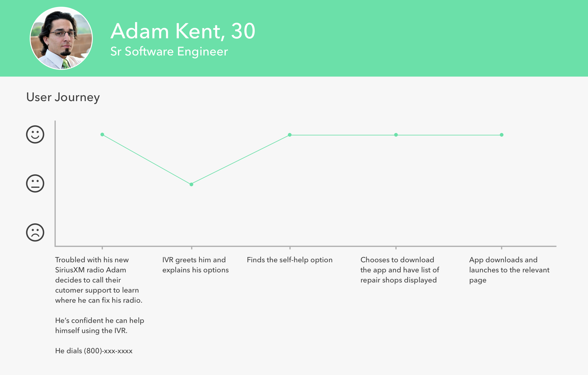Select the data point above the download-app step

[x=396, y=135]
